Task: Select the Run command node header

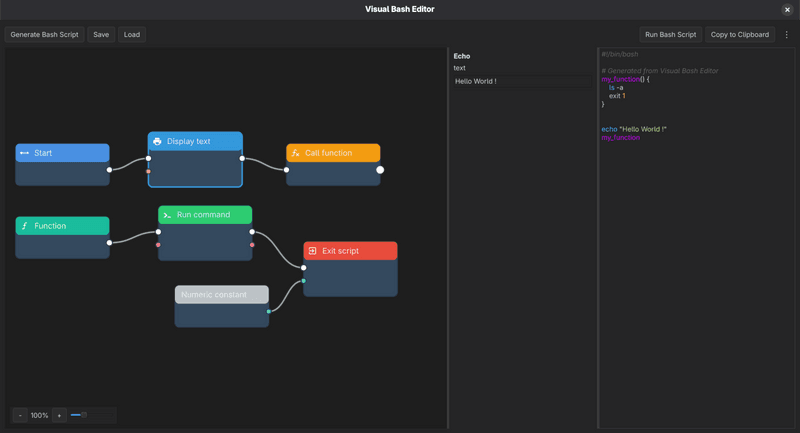Action: click(205, 215)
